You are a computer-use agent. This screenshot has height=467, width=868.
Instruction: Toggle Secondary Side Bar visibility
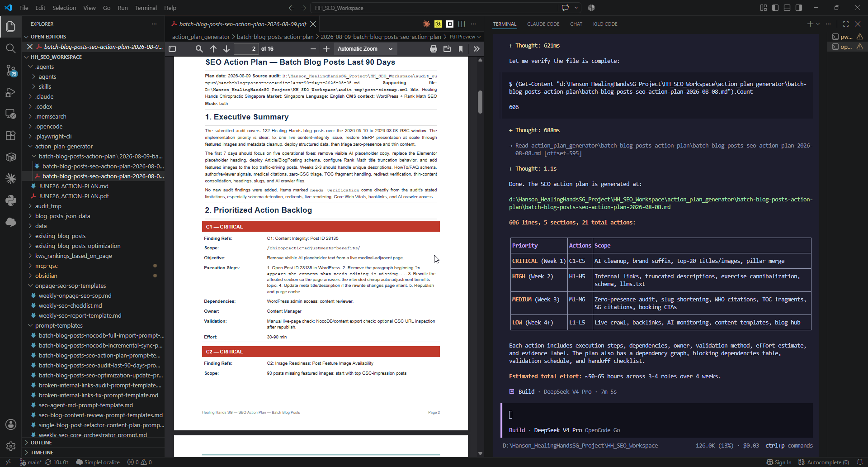pos(799,8)
